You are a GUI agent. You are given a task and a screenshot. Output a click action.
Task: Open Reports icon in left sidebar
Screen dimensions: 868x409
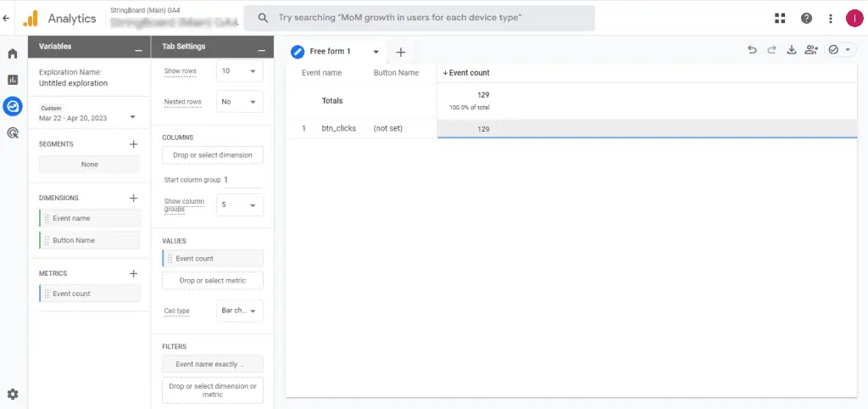tap(13, 80)
